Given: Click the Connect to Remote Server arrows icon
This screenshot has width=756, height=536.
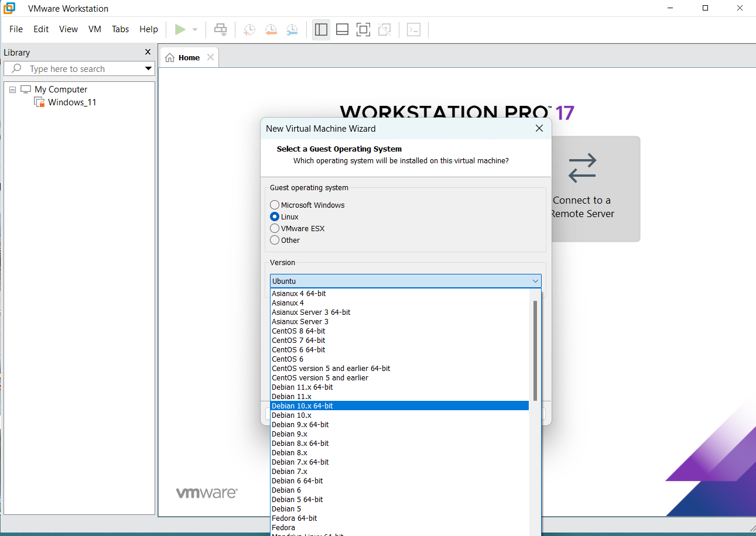Looking at the screenshot, I should tap(582, 167).
